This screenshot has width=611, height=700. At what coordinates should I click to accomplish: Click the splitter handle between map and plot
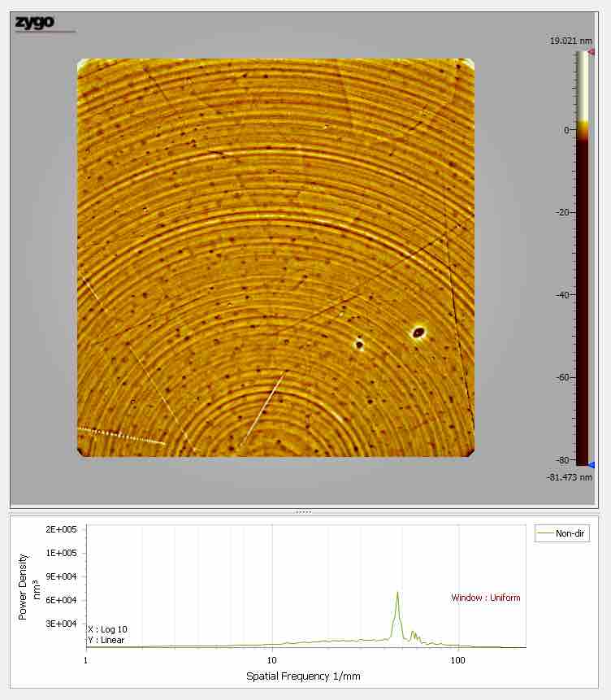(304, 511)
